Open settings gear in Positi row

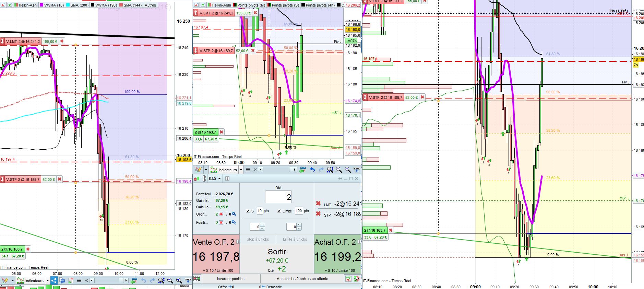coord(234,222)
